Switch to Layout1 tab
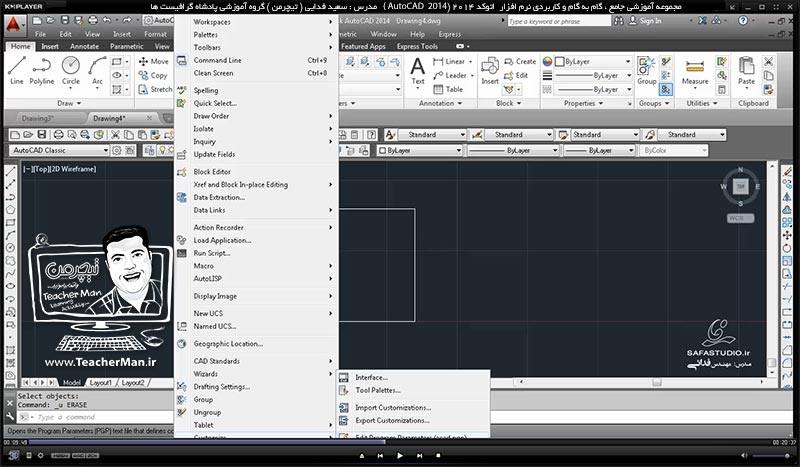Image resolution: width=800 pixels, height=467 pixels. [100, 382]
